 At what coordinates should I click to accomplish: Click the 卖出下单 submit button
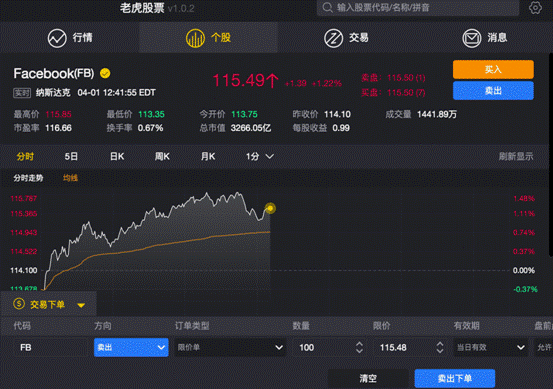455,379
